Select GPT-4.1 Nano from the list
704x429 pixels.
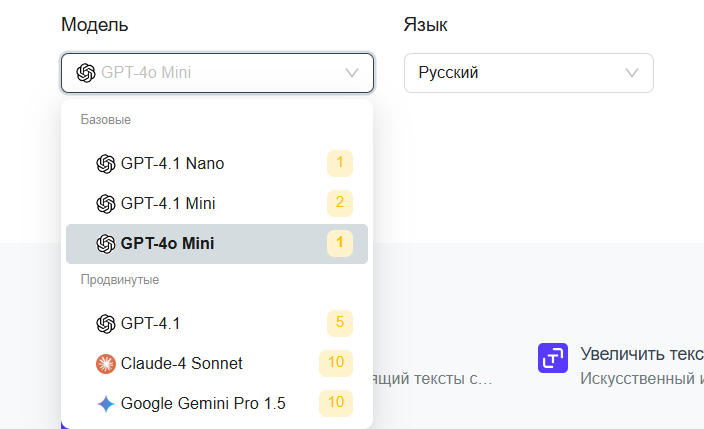pyautogui.click(x=217, y=164)
